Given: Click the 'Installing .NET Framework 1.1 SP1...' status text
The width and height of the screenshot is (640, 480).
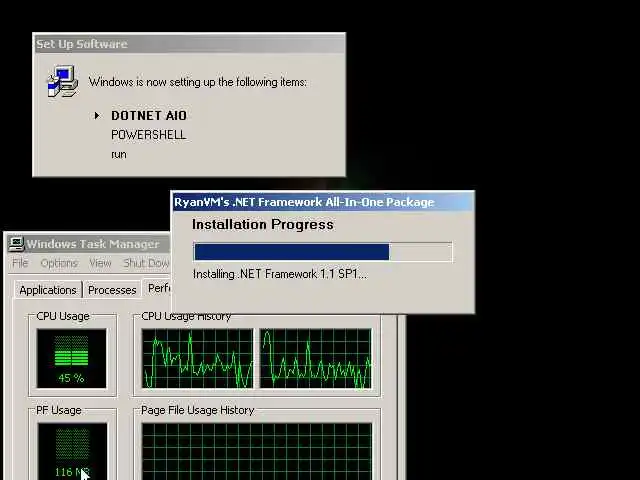Looking at the screenshot, I should (x=280, y=274).
